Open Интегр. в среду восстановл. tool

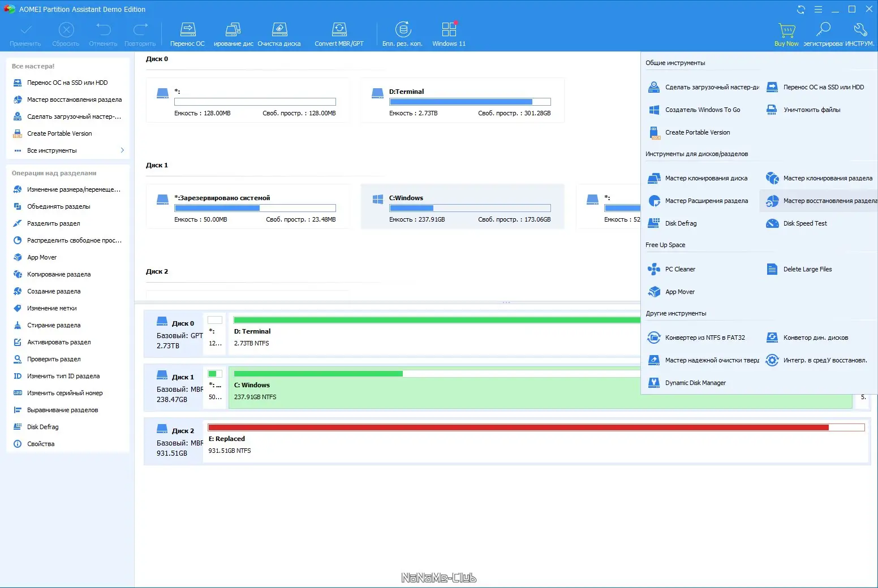816,360
